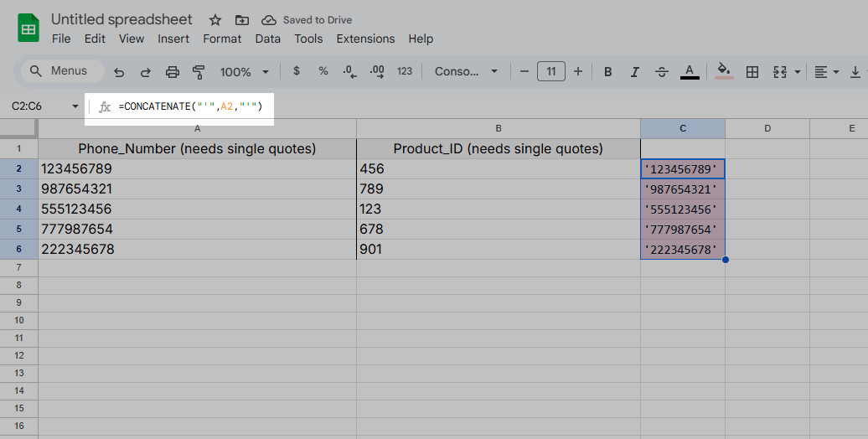Viewport: 868px width, 439px height.
Task: Open the name box dropdown arrow
Action: [x=75, y=106]
